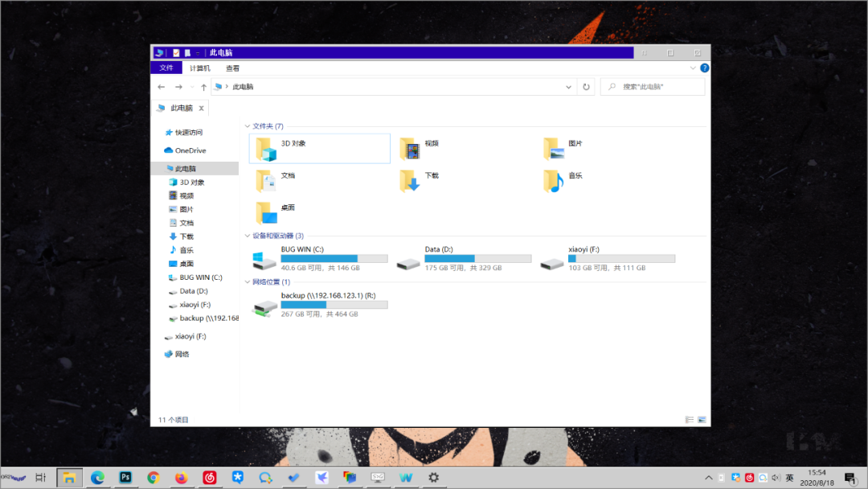The height and width of the screenshot is (489, 868).
Task: Open the 3D 对象 folder
Action: click(x=289, y=148)
